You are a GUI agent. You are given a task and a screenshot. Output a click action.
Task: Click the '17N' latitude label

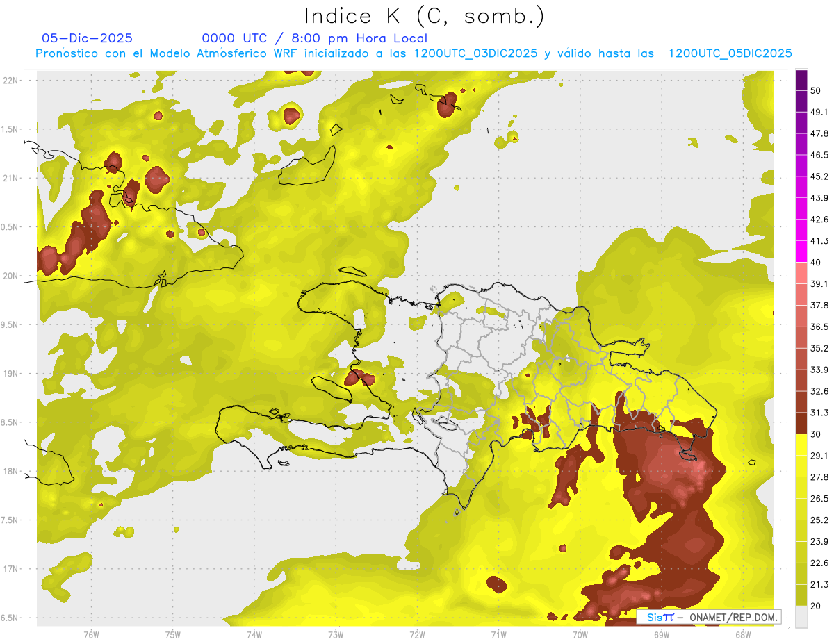(x=10, y=569)
